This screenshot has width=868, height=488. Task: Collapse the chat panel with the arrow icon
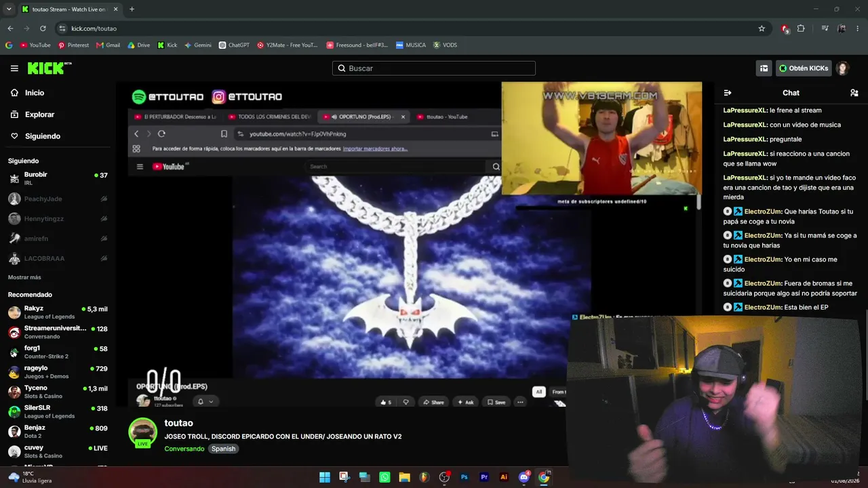tap(728, 93)
